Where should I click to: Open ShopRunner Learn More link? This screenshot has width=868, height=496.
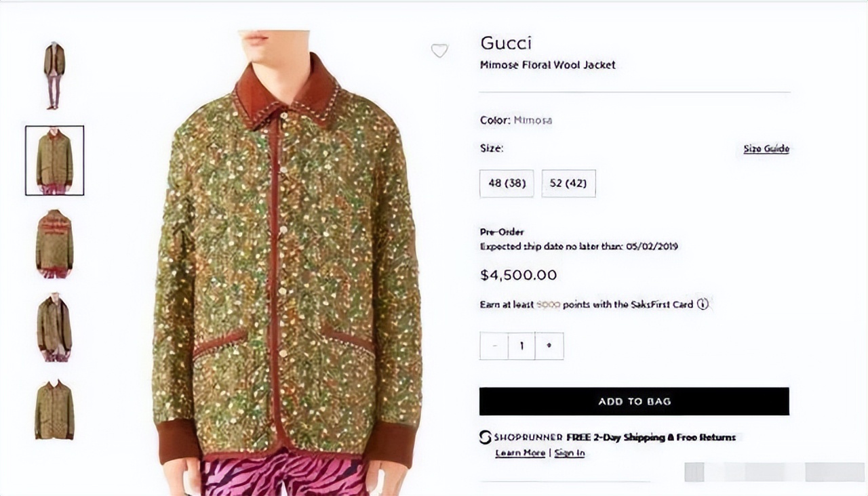coord(520,453)
